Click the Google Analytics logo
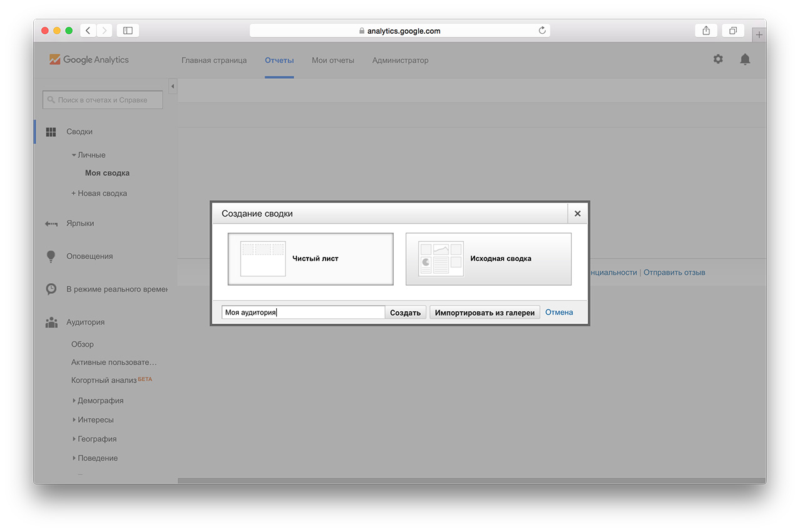 pos(89,60)
